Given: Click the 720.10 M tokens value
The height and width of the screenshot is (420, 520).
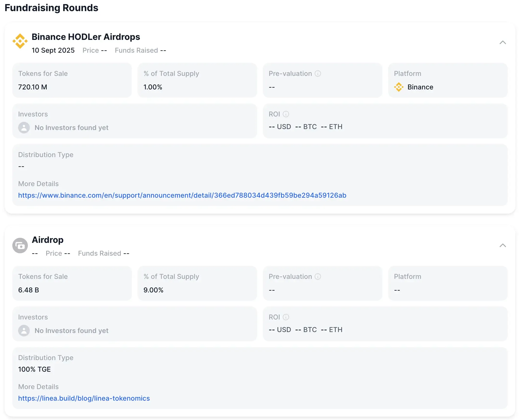Looking at the screenshot, I should 33,87.
